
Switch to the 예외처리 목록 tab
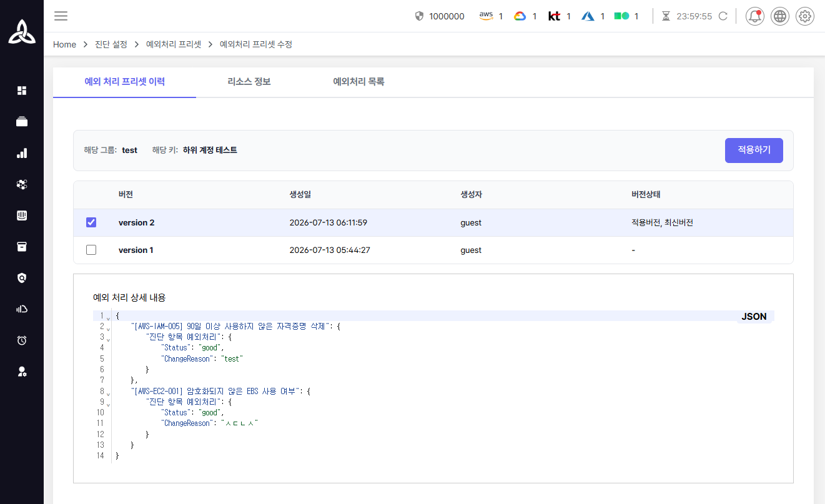[x=358, y=82]
